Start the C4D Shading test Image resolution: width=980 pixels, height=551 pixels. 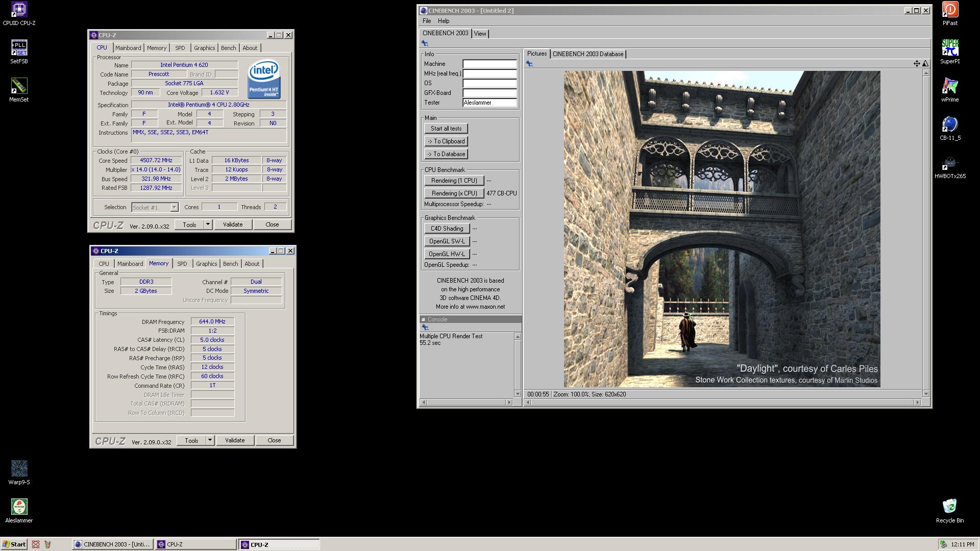[447, 229]
